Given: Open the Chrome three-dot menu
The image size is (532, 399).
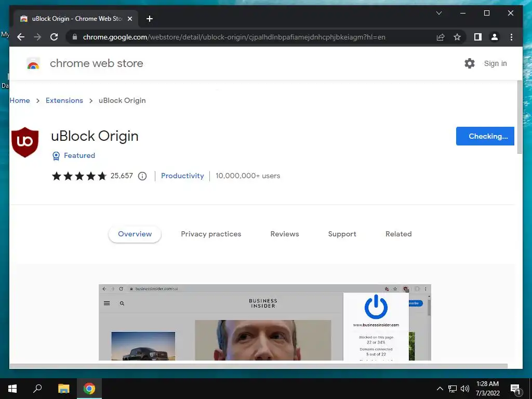Looking at the screenshot, I should pos(511,37).
